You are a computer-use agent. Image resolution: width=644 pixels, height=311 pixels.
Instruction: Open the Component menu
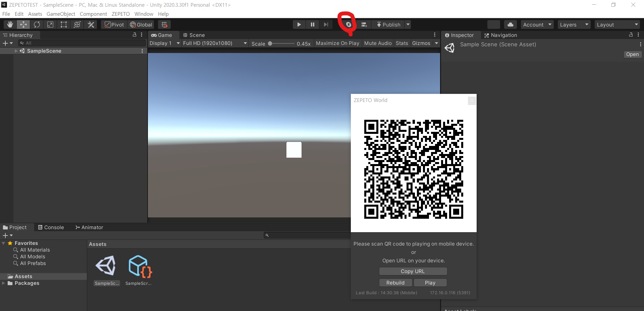(x=93, y=14)
